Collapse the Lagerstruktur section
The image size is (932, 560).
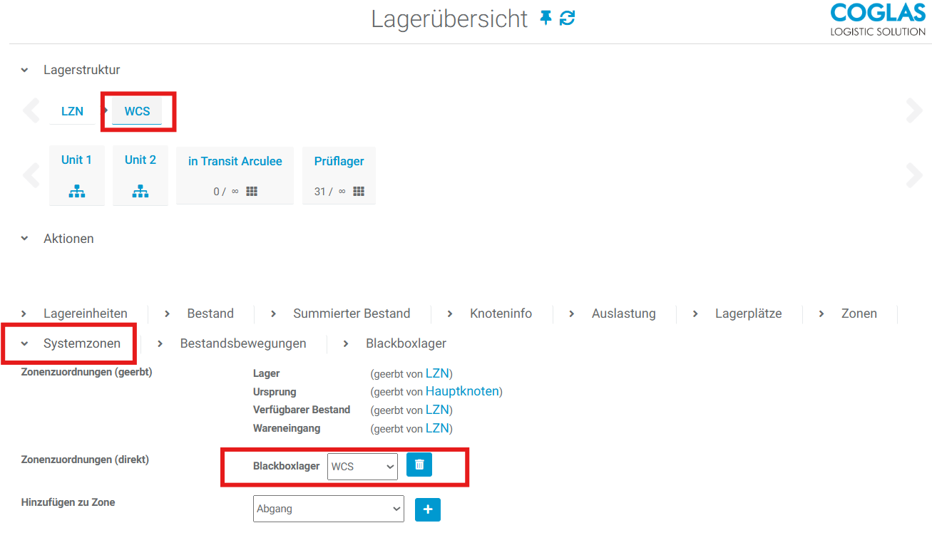(x=25, y=71)
